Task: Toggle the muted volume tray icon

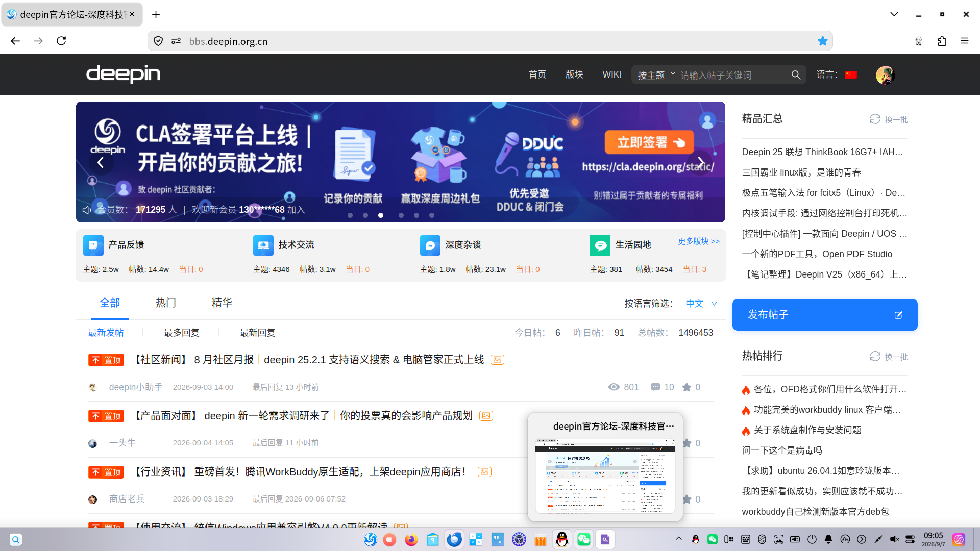Action: 894,539
